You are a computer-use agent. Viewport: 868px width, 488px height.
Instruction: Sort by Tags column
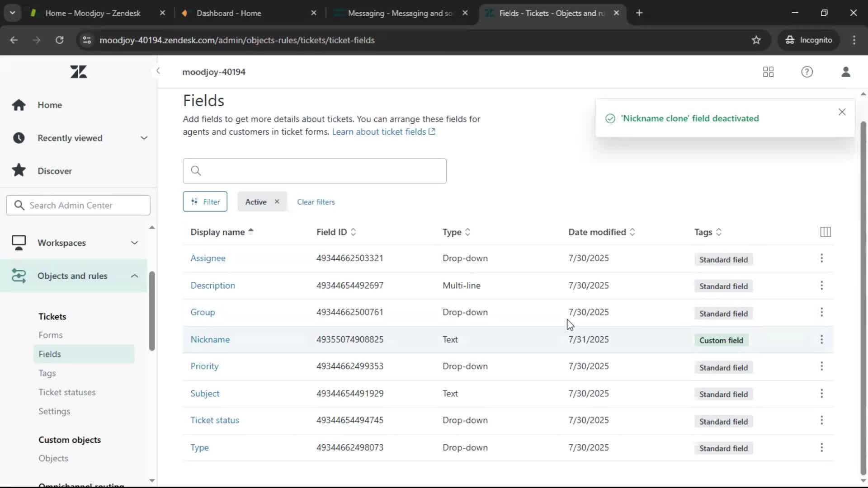click(708, 232)
